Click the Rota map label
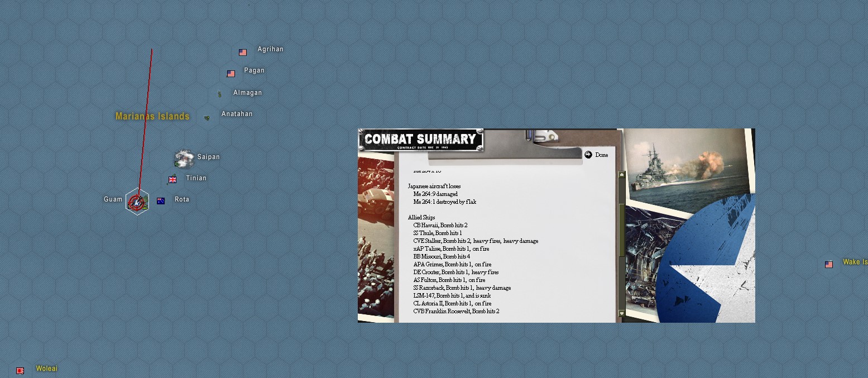 tap(182, 199)
